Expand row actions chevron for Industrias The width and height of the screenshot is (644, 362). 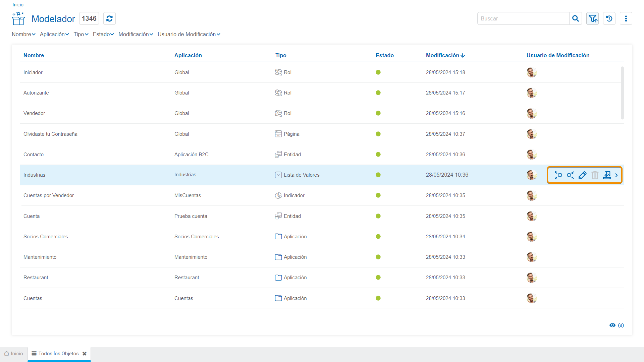[x=616, y=175]
